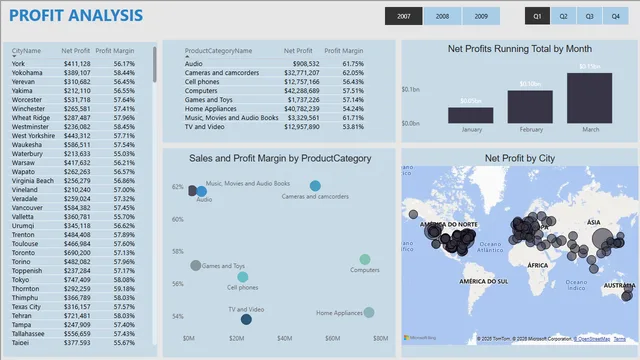Select TV and Video table row

(274, 127)
